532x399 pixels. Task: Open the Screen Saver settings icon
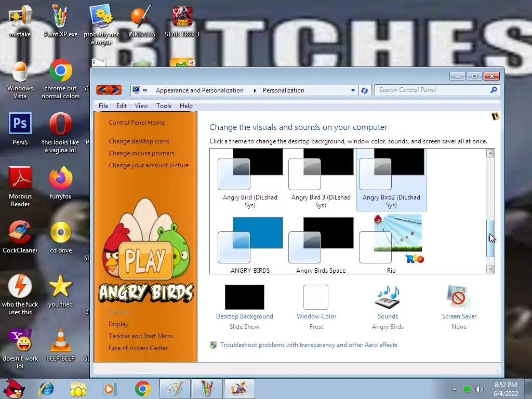click(459, 297)
